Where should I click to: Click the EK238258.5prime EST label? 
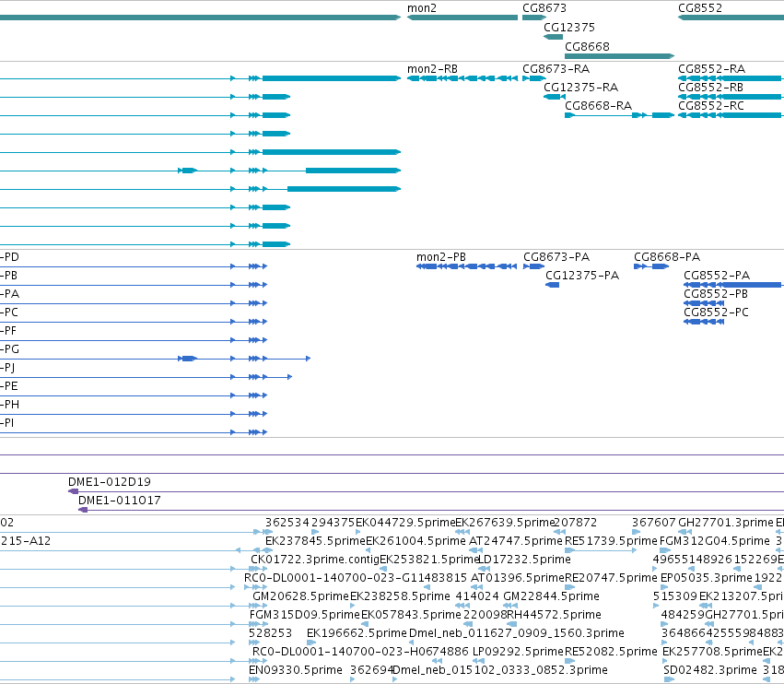(400, 596)
